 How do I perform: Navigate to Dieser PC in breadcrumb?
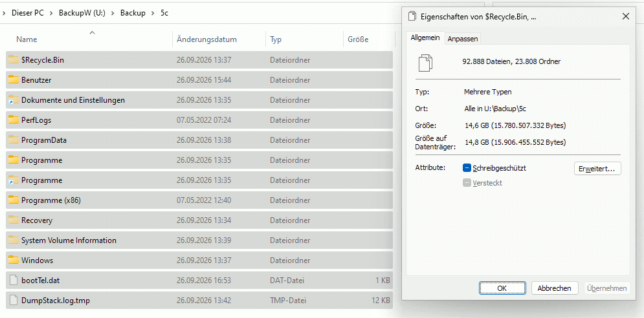(28, 13)
